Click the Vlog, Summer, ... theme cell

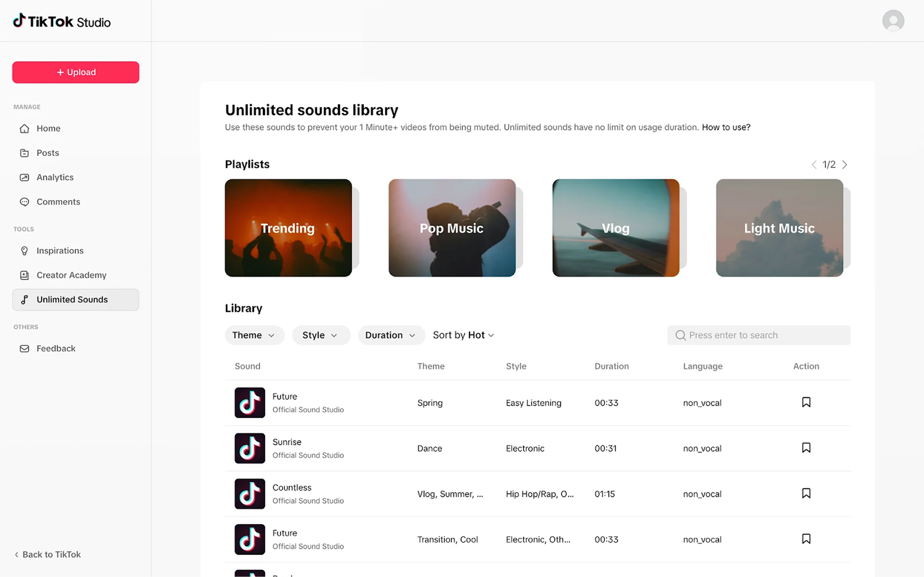tap(450, 494)
